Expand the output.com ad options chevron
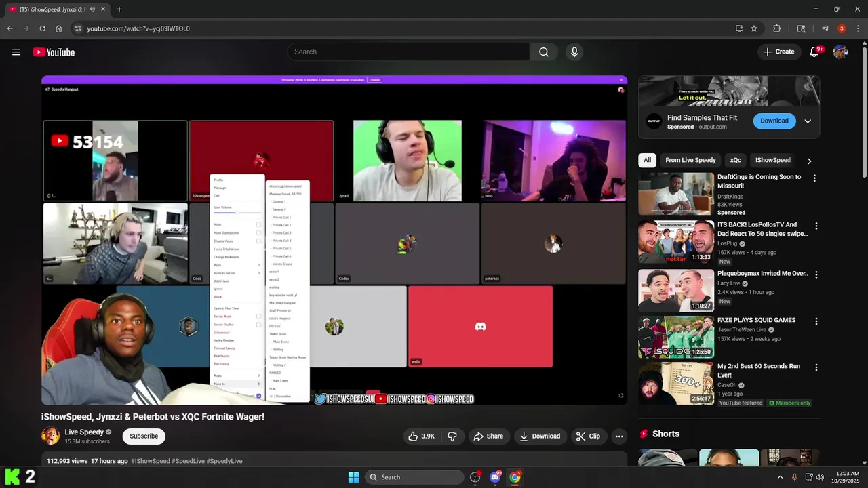This screenshot has width=868, height=488. pyautogui.click(x=808, y=121)
